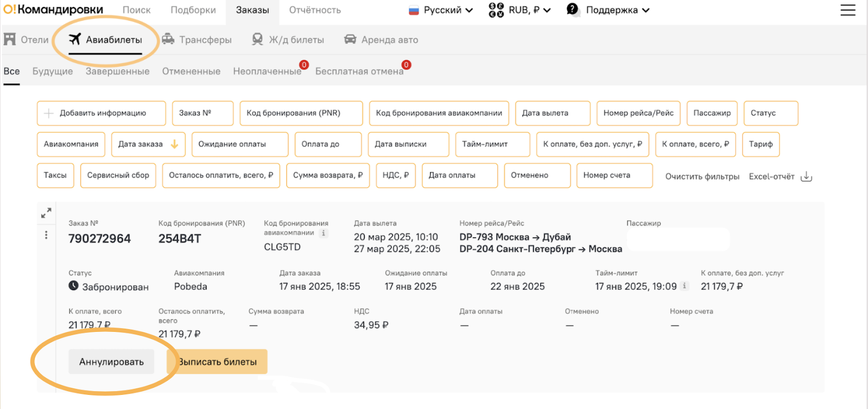Click the car icon for Аренда авто
The image size is (868, 409).
pos(350,39)
